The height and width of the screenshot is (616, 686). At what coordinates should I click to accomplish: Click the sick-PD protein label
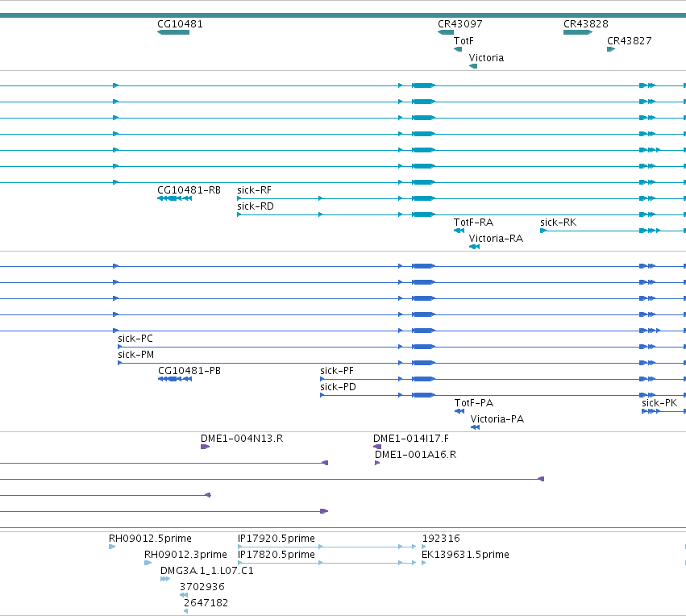coord(339,387)
